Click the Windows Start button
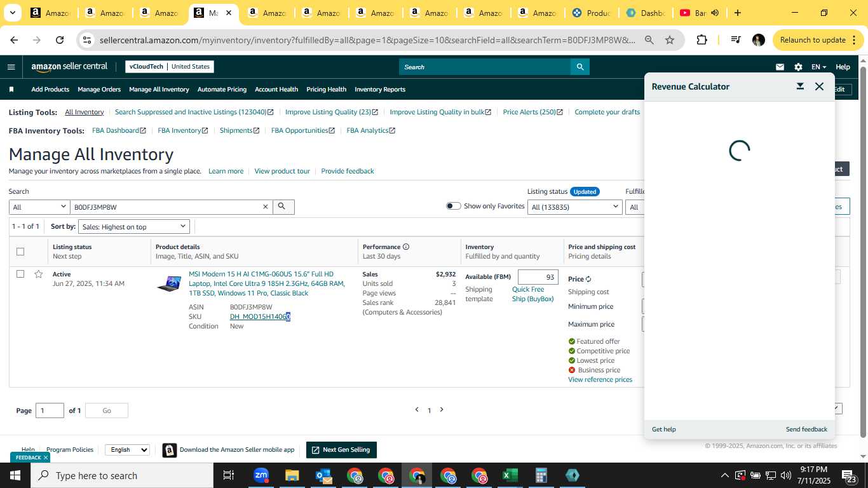 [15, 475]
